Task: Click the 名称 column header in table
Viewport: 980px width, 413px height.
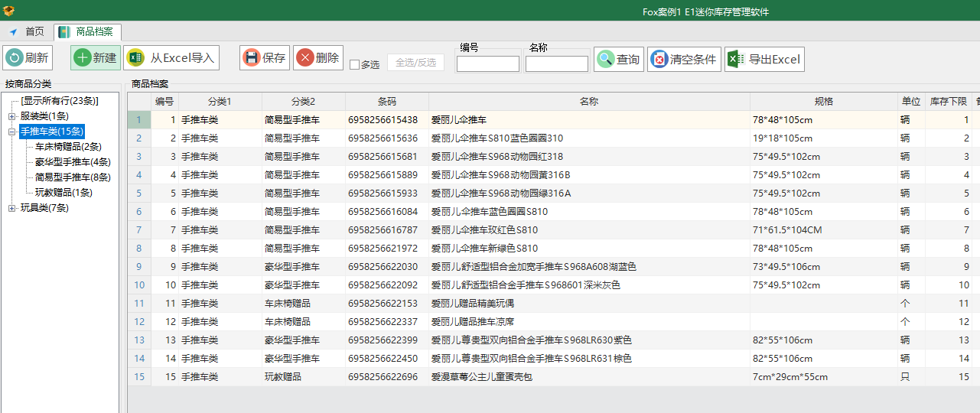Action: (589, 102)
